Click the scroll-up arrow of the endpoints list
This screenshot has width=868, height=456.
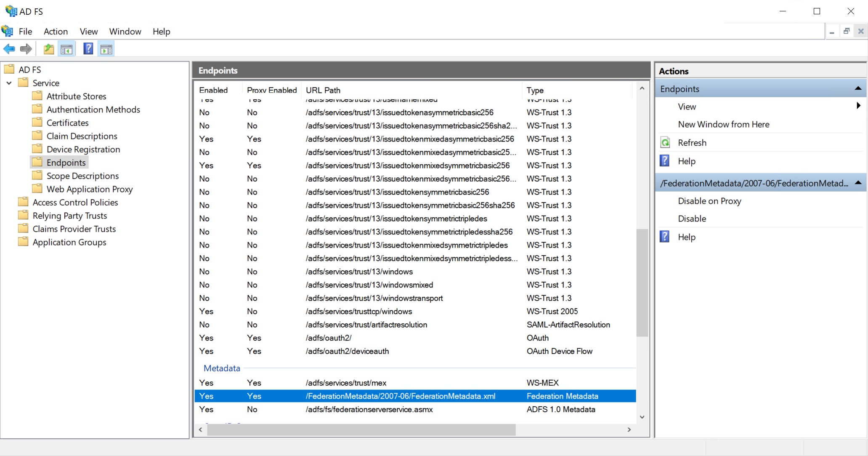(x=642, y=88)
